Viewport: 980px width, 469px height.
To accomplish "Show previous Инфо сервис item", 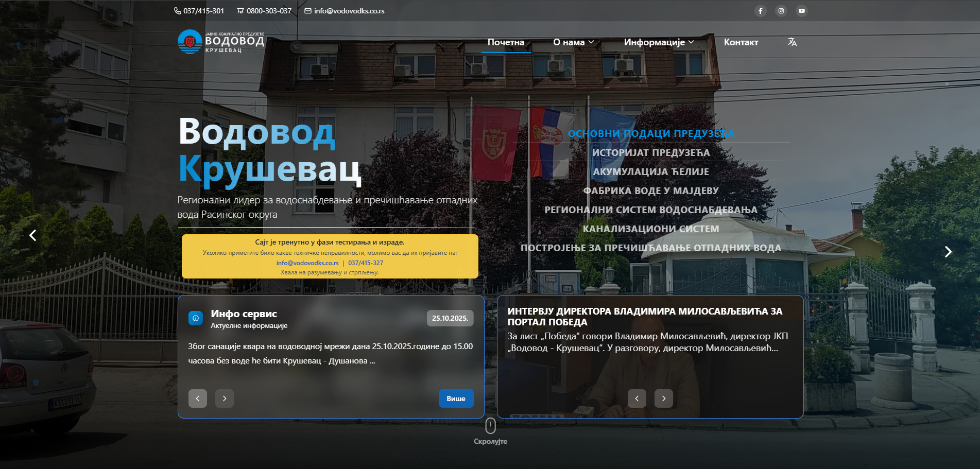I will tap(198, 398).
